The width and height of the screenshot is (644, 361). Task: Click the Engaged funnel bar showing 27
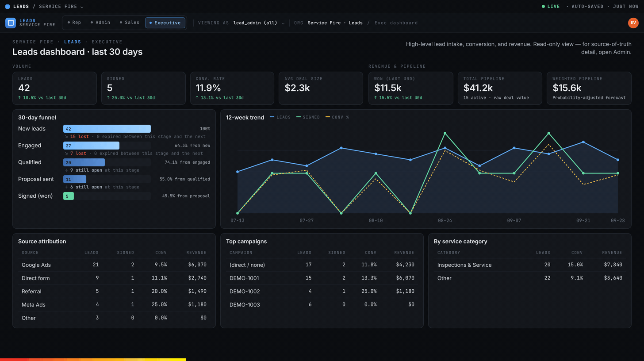(91, 146)
